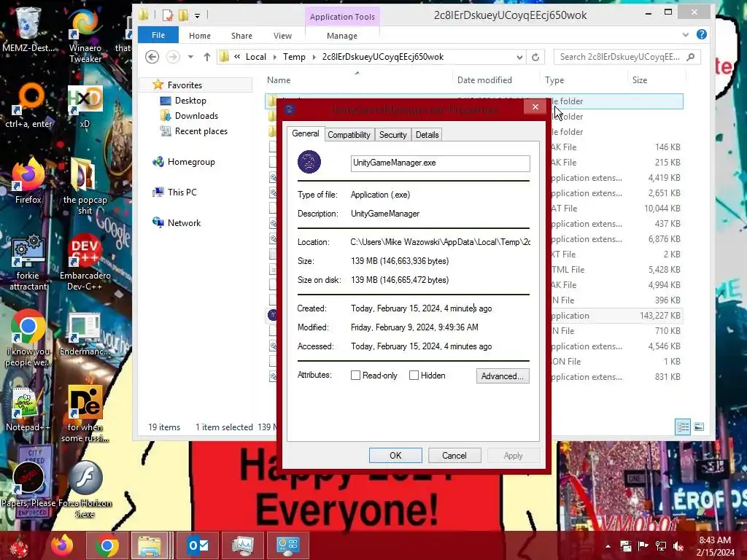Image resolution: width=747 pixels, height=560 pixels.
Task: Open Explorer Help question mark icon
Action: tap(701, 34)
